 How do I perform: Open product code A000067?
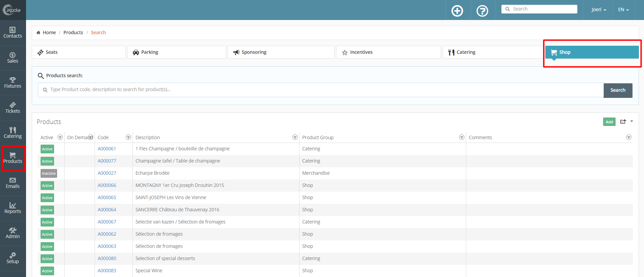pyautogui.click(x=107, y=222)
